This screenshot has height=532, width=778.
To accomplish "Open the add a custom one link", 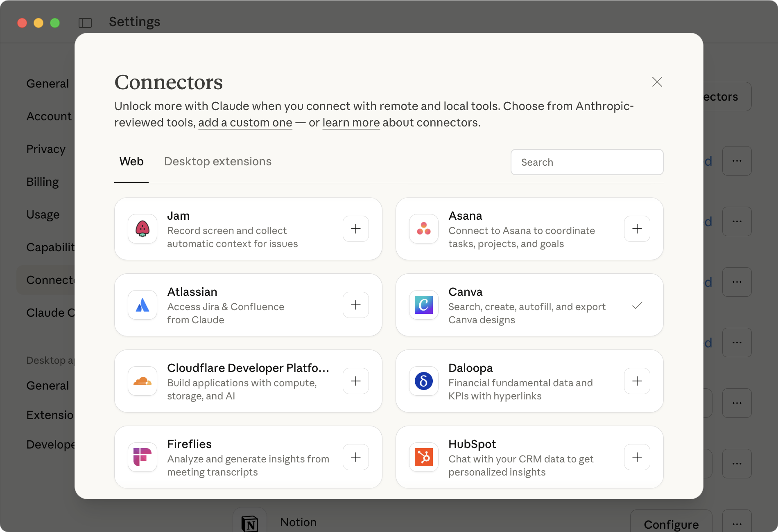I will [x=245, y=122].
